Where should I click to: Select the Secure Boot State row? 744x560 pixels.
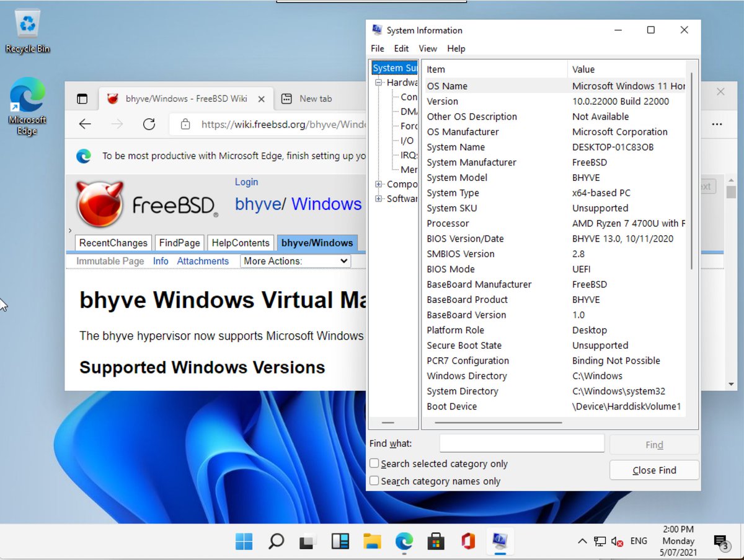554,345
